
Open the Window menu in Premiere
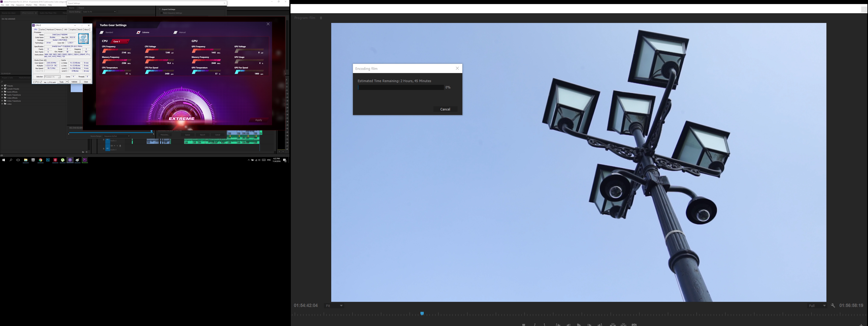click(42, 5)
